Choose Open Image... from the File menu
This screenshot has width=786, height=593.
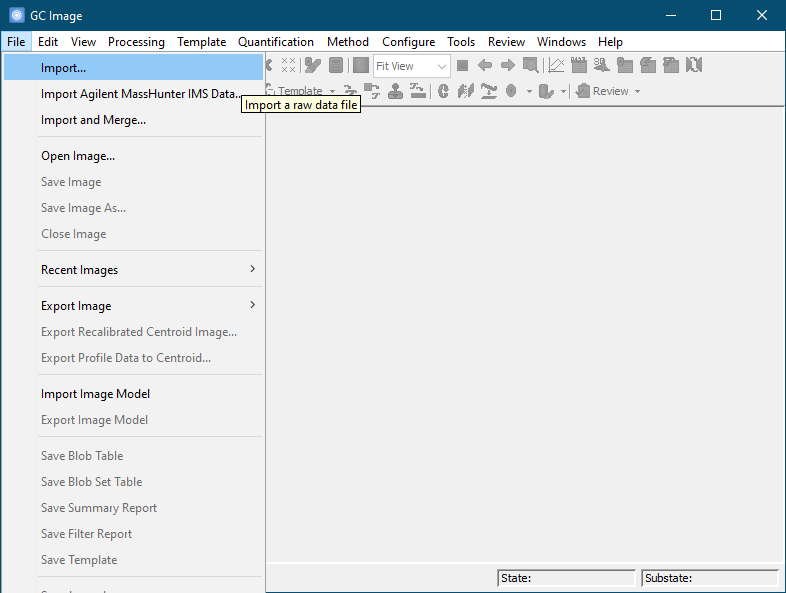coord(133,156)
